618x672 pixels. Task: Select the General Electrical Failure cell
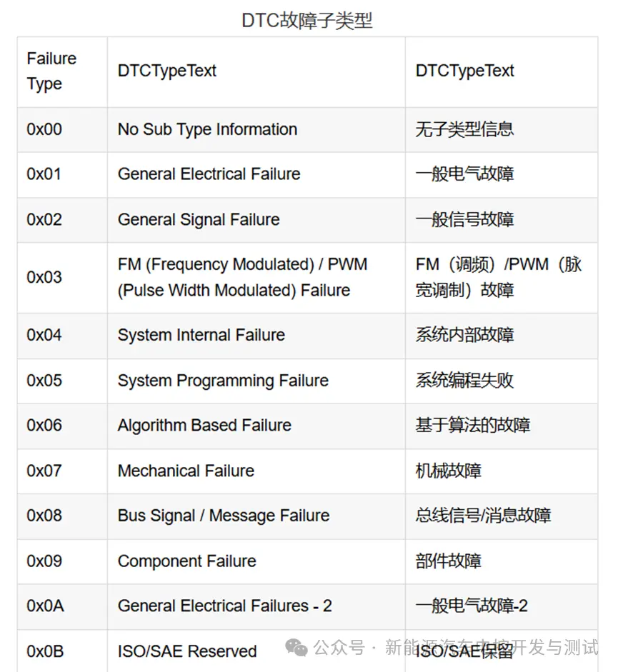coord(256,174)
